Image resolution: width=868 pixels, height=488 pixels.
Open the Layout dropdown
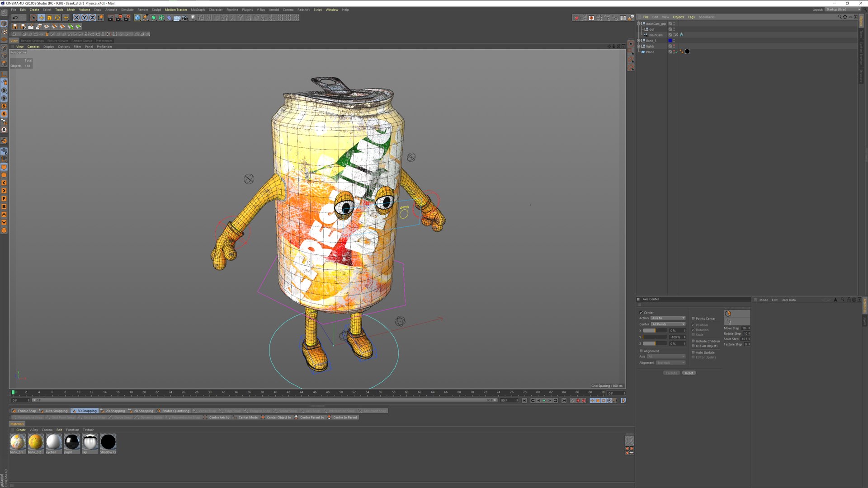[x=843, y=9]
